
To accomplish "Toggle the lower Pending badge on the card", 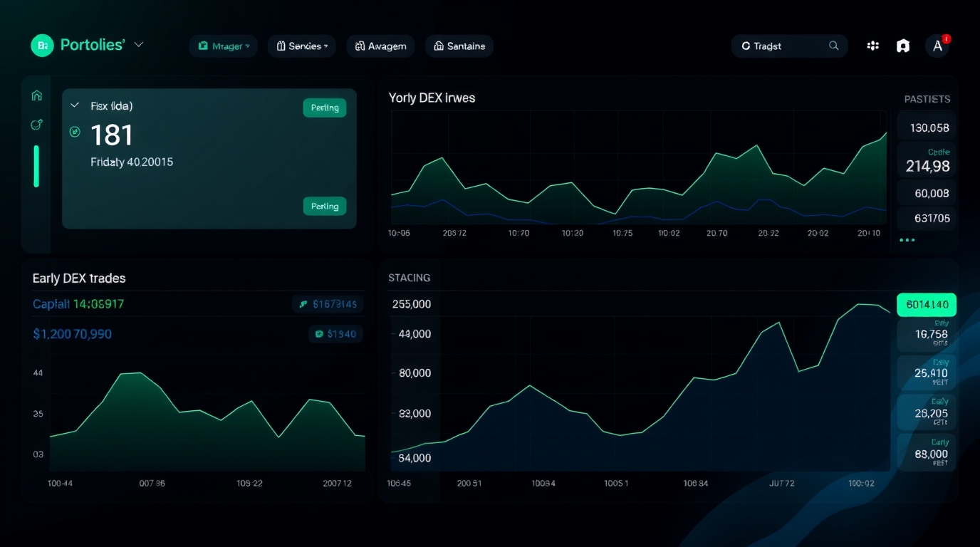I will (324, 206).
